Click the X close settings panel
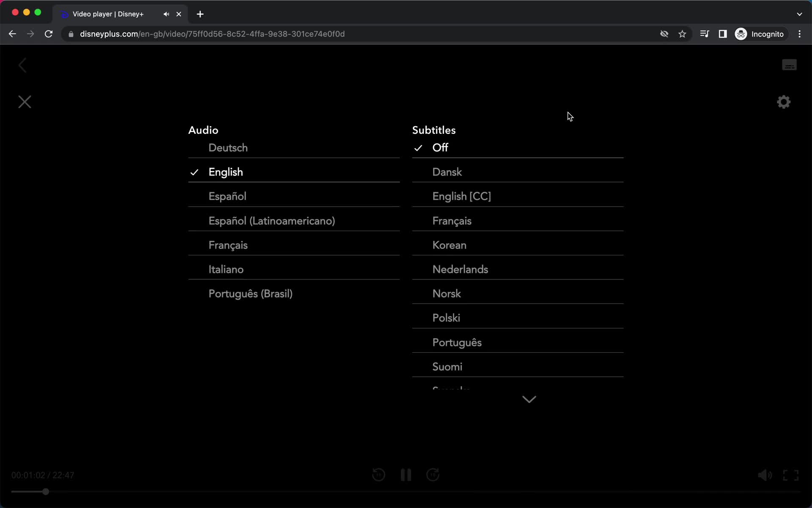Image resolution: width=812 pixels, height=508 pixels. (25, 102)
